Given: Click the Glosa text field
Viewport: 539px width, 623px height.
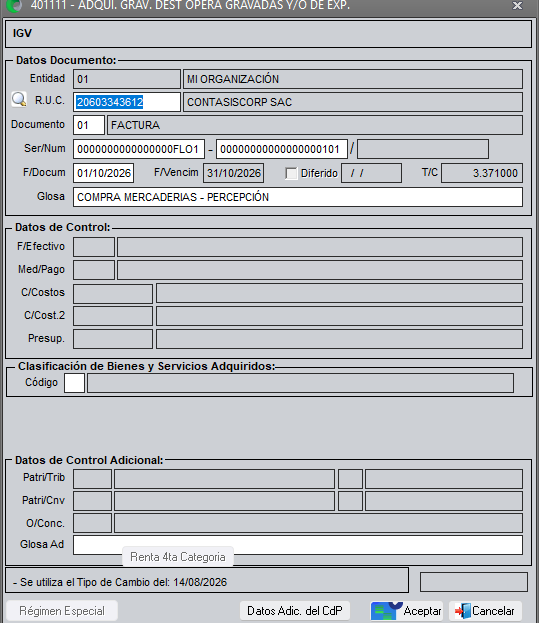Looking at the screenshot, I should click(x=298, y=197).
